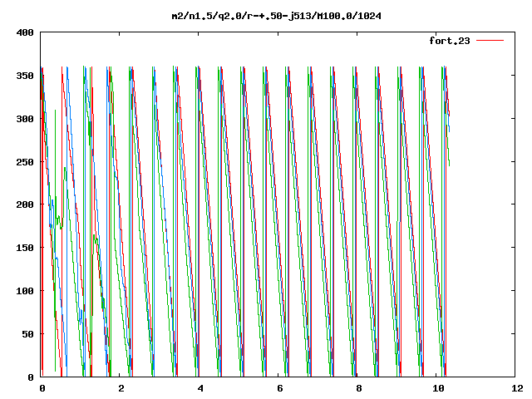Click the plot title m2/n1.5/q2.0/r-+.50-j513/M100.0/1024
The height and width of the screenshot is (399, 532).
tap(276, 16)
